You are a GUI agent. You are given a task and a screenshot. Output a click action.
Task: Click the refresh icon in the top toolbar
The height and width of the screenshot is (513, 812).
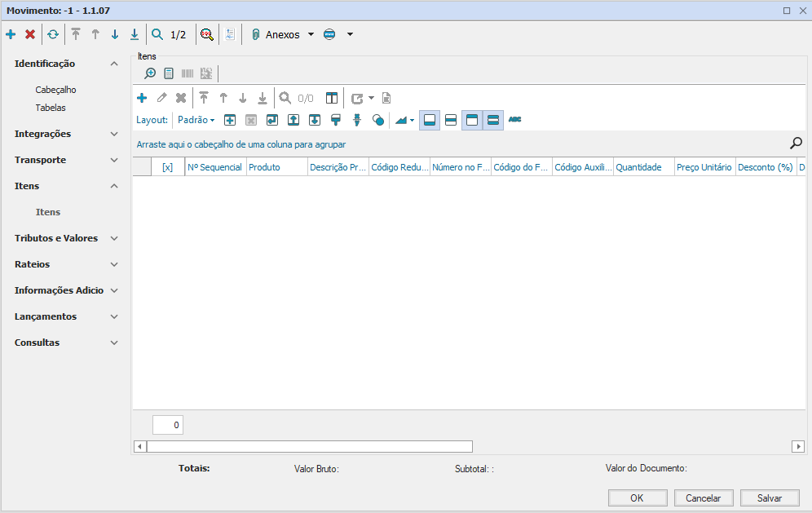[53, 34]
